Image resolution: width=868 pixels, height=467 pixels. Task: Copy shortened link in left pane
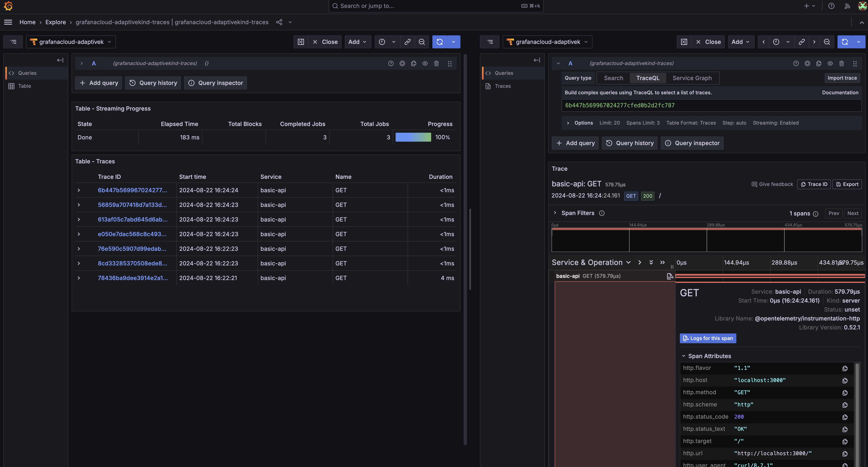pyautogui.click(x=407, y=42)
